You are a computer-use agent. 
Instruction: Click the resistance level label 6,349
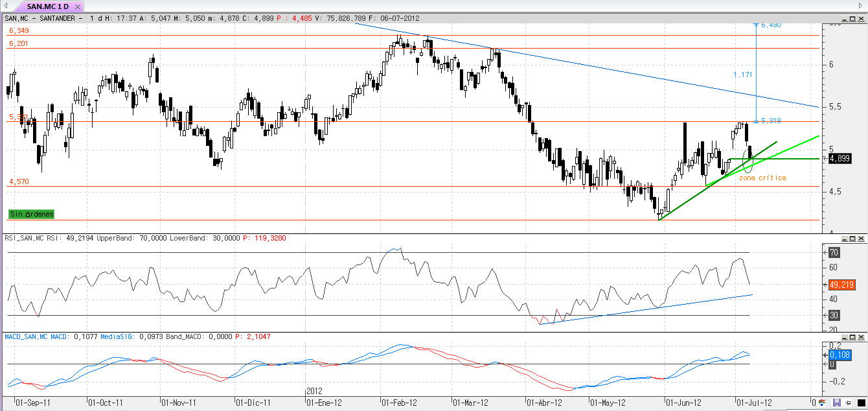click(x=19, y=30)
